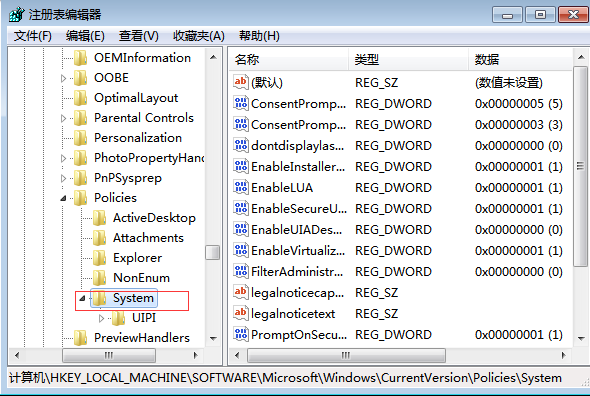Expand the PhotoPropertyHandler node
The width and height of the screenshot is (590, 396).
(63, 158)
